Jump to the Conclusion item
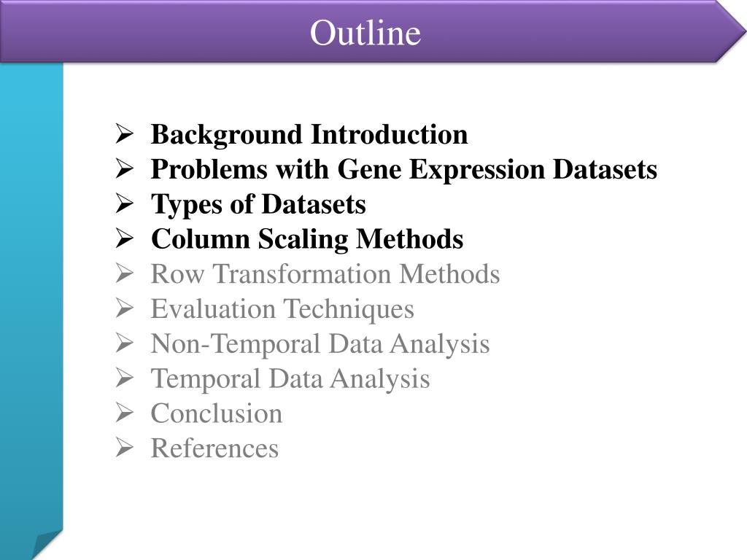747x560 pixels. (x=217, y=414)
